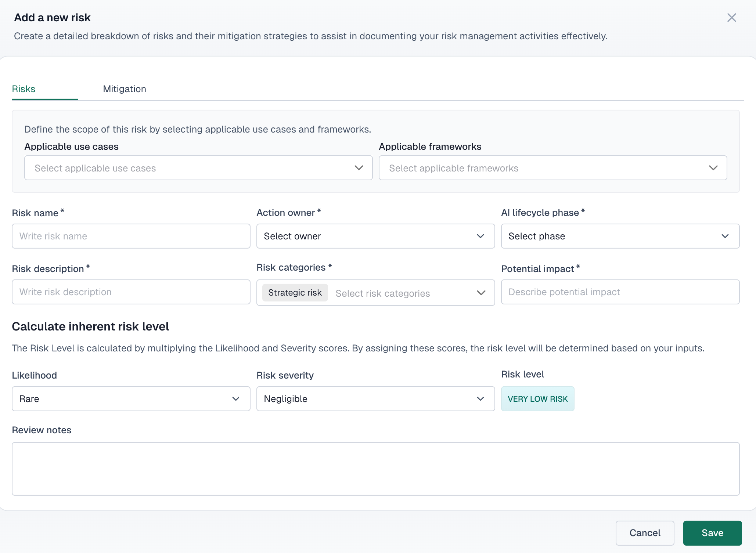Click the VERY LOW RISK level badge
The height and width of the screenshot is (553, 756).
(537, 399)
